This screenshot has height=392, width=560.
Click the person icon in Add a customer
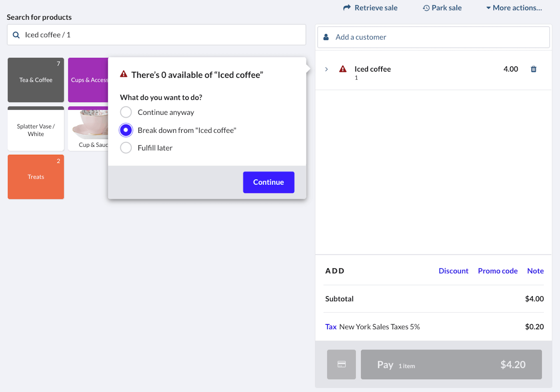(326, 37)
